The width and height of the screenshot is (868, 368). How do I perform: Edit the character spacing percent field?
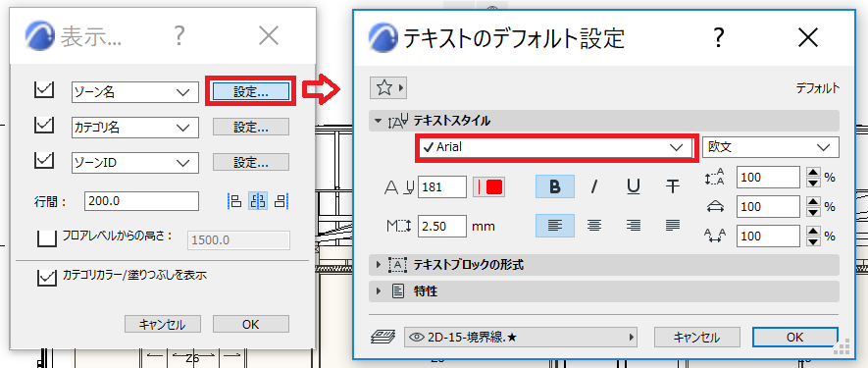768,237
